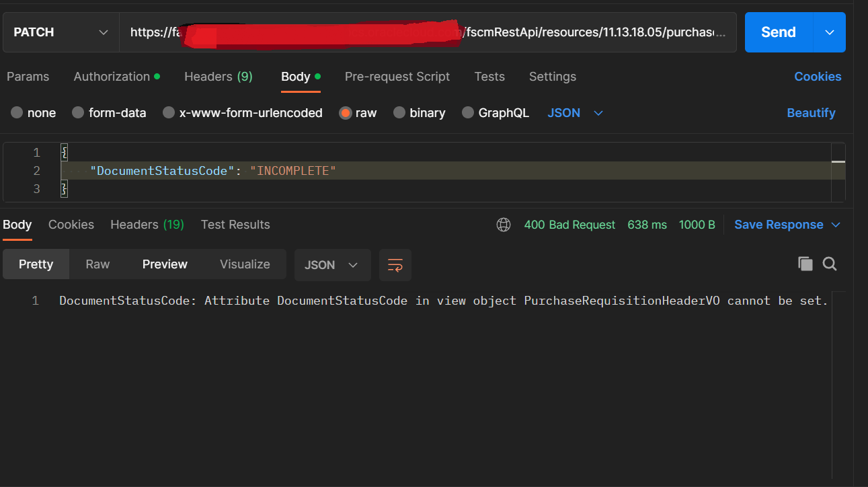The image size is (868, 487).
Task: Switch to the Authorization tab
Action: point(117,77)
